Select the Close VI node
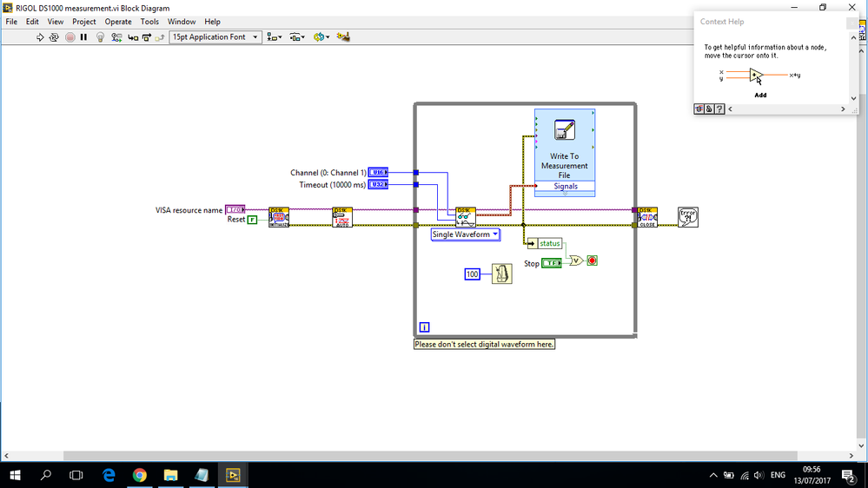The width and height of the screenshot is (868, 488). coord(647,217)
